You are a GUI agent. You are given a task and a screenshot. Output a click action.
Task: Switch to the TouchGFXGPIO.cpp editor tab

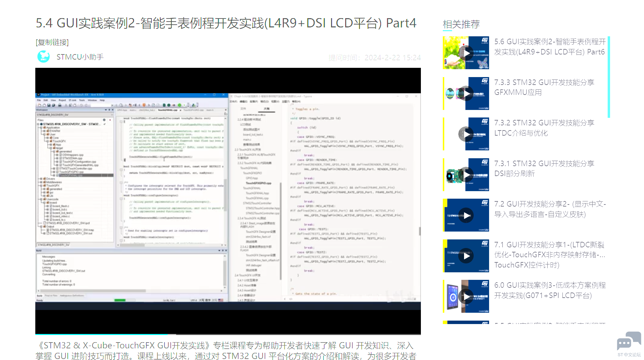click(x=194, y=110)
